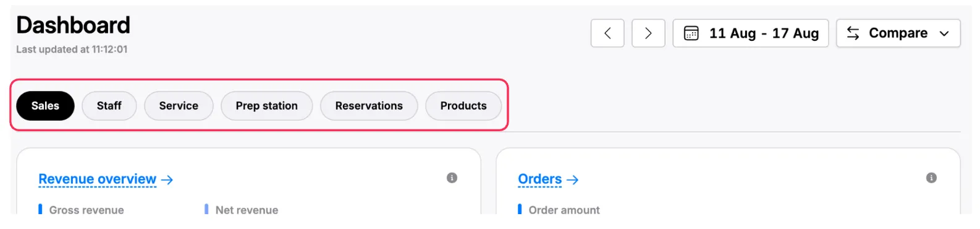This screenshot has width=980, height=229.
Task: Go to the previous date range
Action: [607, 33]
